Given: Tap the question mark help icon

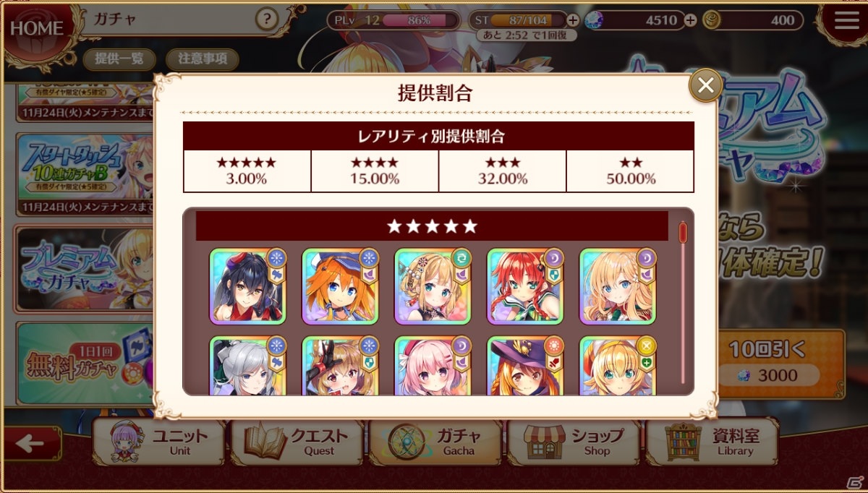Looking at the screenshot, I should (x=267, y=20).
